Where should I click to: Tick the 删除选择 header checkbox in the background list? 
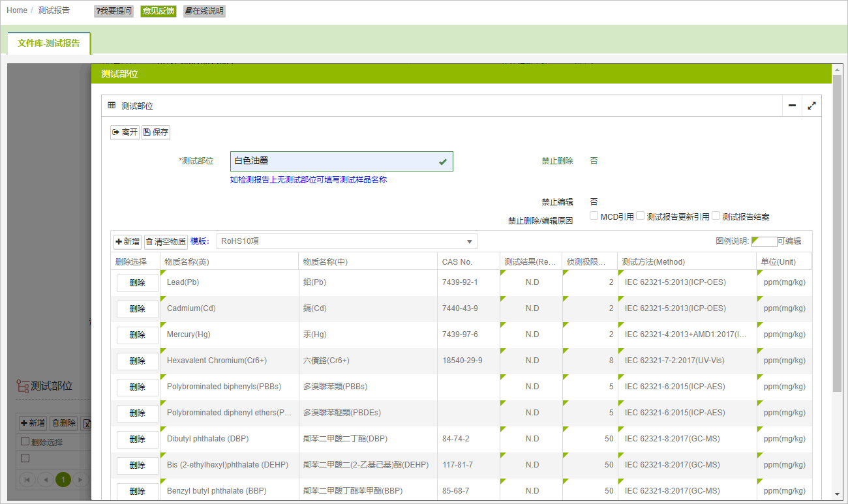(x=25, y=441)
